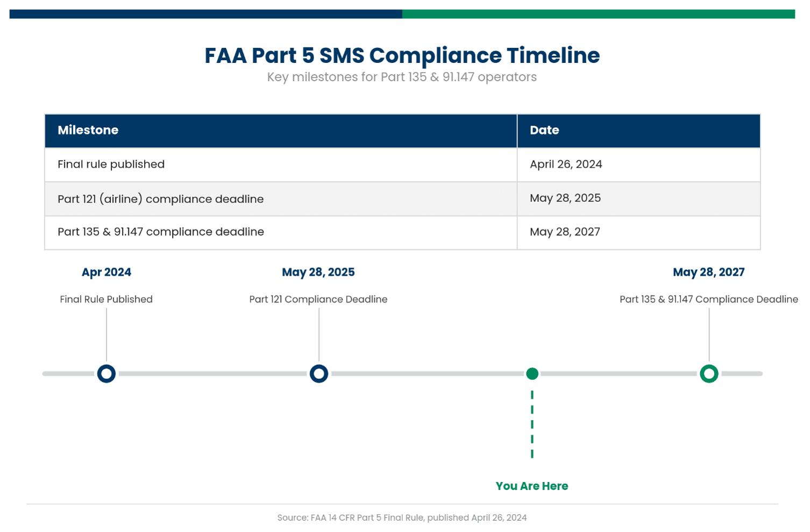Click the 'Final Rule Published' timeline caption
Viewport: 810px width, 532px height.
coord(106,299)
